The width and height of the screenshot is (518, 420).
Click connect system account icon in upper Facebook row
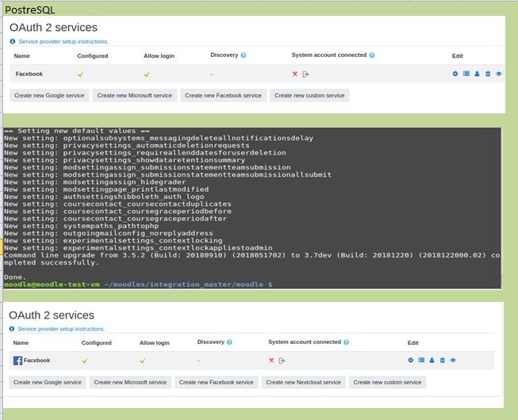click(305, 74)
